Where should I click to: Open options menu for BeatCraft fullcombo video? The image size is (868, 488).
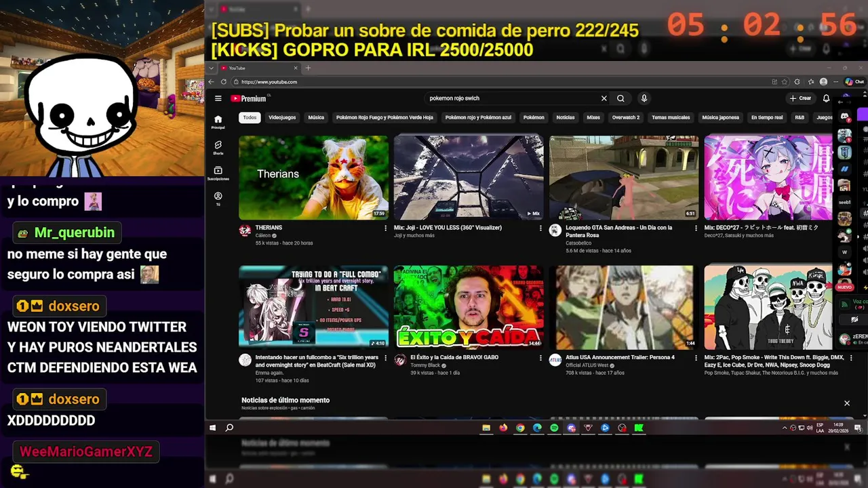point(386,358)
